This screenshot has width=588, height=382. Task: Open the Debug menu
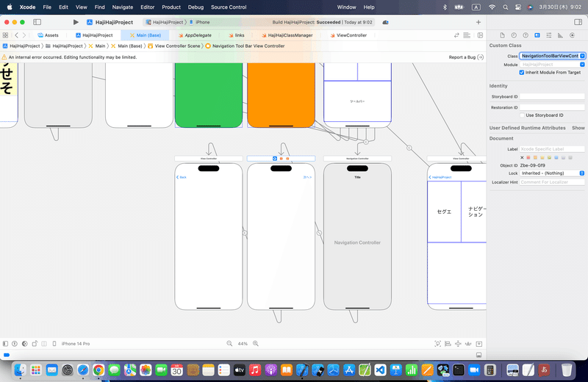click(x=196, y=7)
